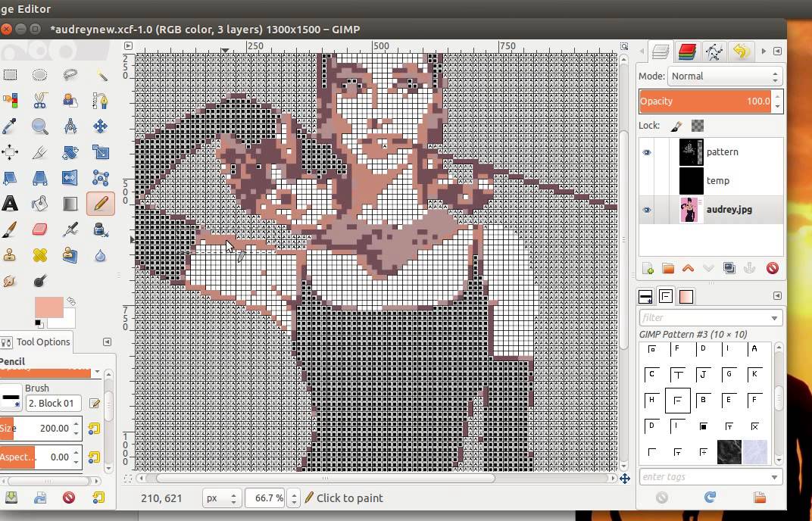Select the Cage Transform tool

coord(101,178)
